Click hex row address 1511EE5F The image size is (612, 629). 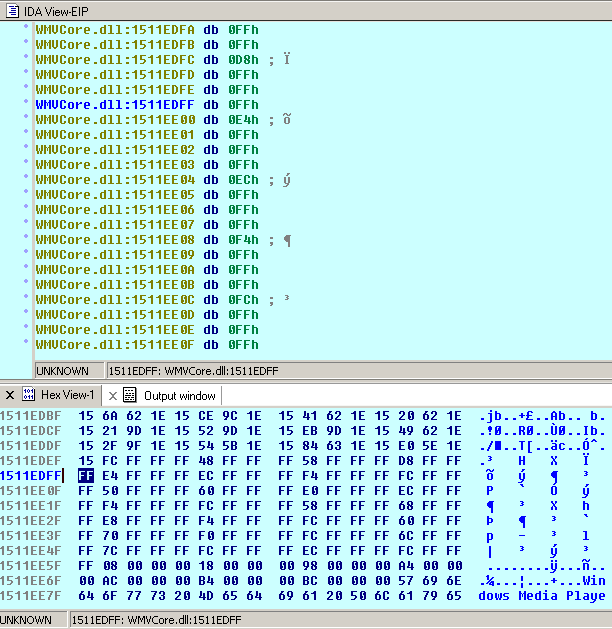(x=31, y=566)
